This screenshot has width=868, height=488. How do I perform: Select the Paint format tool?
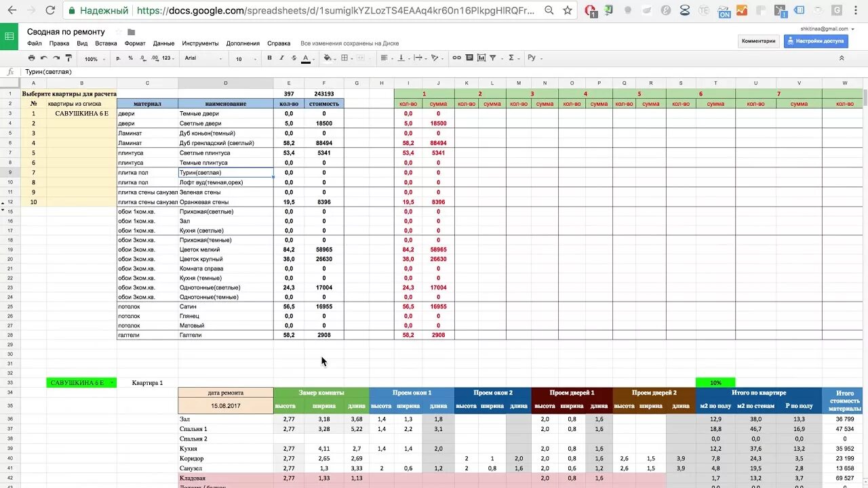click(x=68, y=58)
